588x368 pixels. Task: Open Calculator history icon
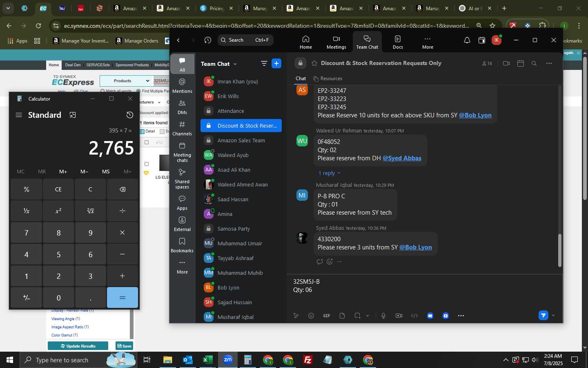pyautogui.click(x=130, y=115)
